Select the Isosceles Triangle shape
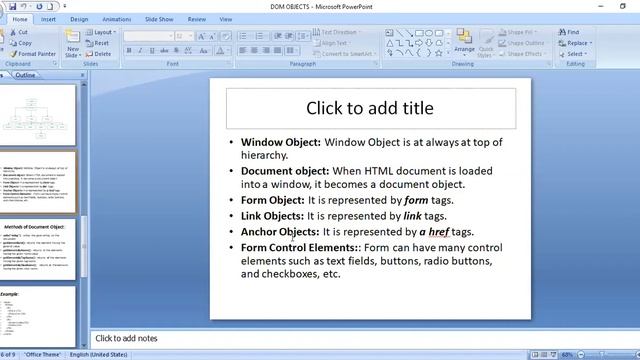The height and width of the screenshot is (360, 640). (x=389, y=43)
